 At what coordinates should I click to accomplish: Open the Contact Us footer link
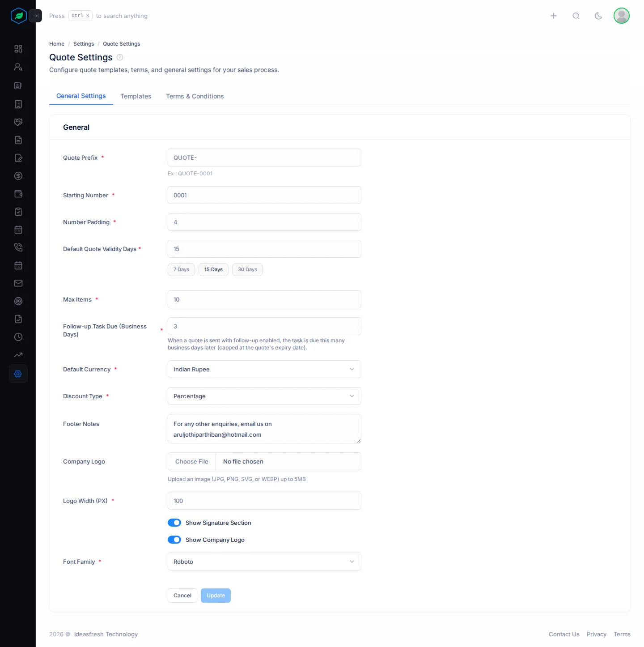click(x=564, y=634)
